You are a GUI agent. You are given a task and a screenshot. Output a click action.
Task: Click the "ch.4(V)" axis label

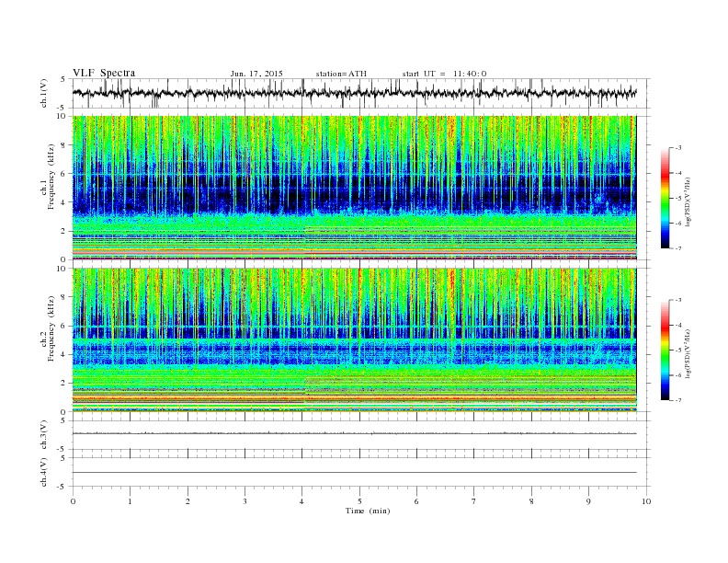(x=44, y=472)
